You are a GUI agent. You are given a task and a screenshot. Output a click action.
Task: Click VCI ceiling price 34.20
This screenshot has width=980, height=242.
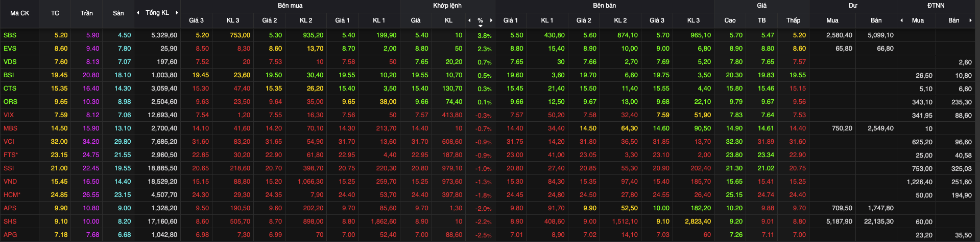91,142
